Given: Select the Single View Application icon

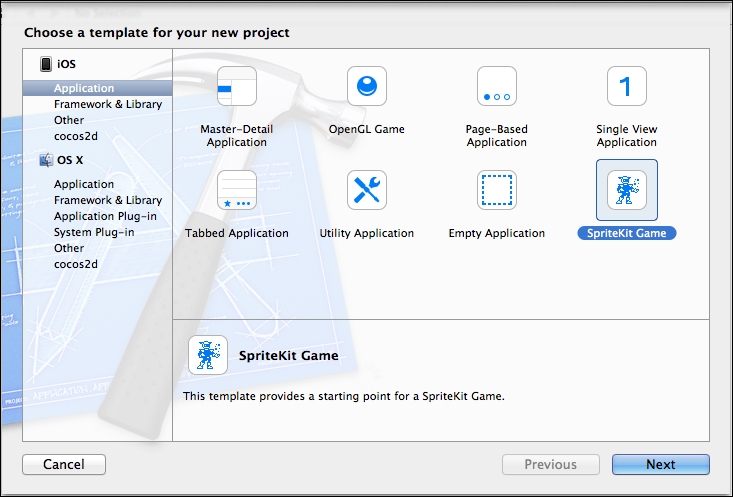Looking at the screenshot, I should (627, 86).
